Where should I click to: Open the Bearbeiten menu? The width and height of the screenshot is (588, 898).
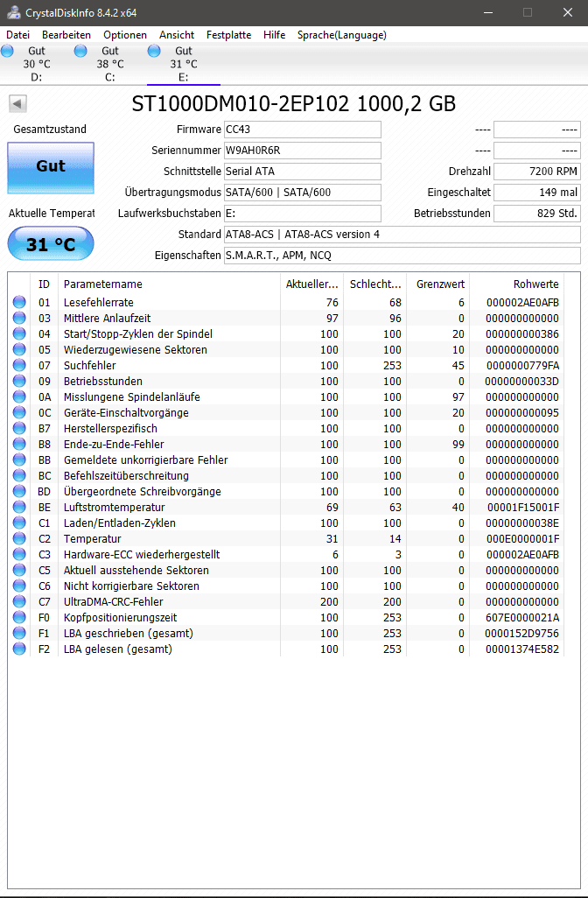pos(66,35)
